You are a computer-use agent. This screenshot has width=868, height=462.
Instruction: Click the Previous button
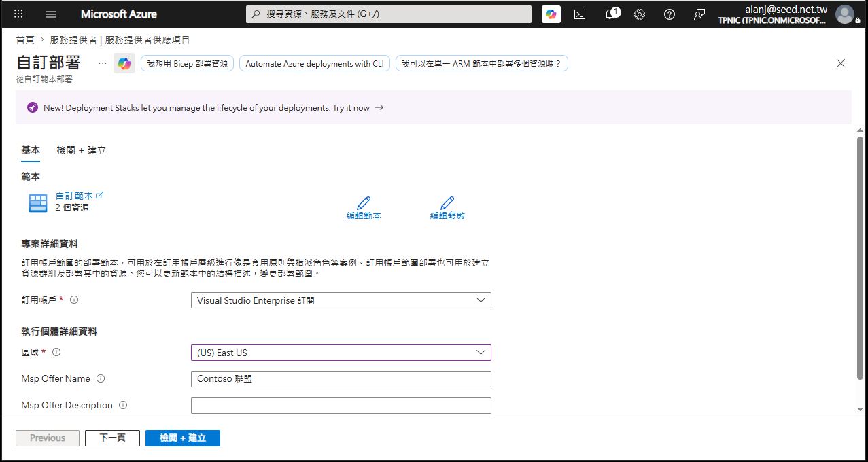click(48, 438)
